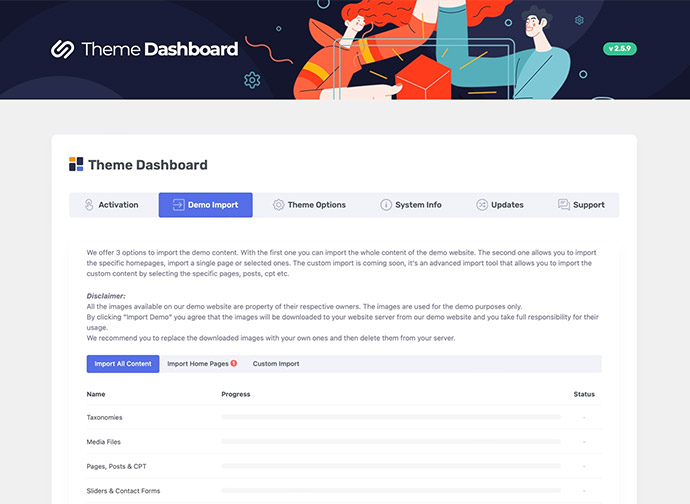Click the Demo Import arrow icon

point(178,205)
